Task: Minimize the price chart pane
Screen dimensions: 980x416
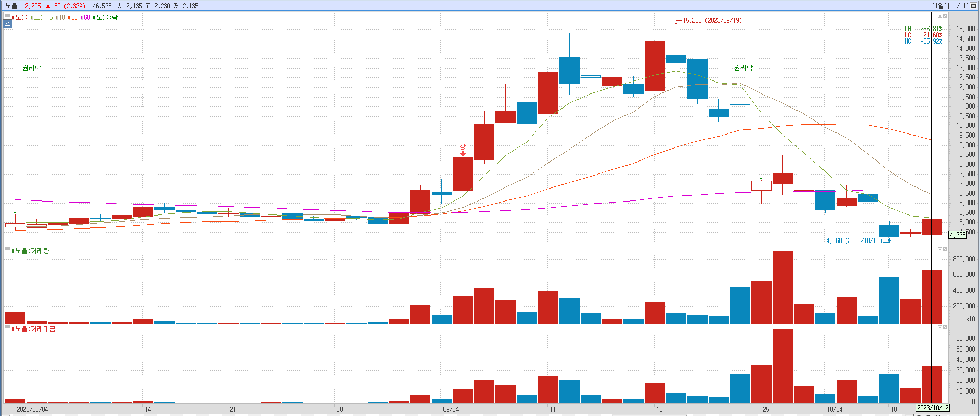Action: [x=939, y=16]
